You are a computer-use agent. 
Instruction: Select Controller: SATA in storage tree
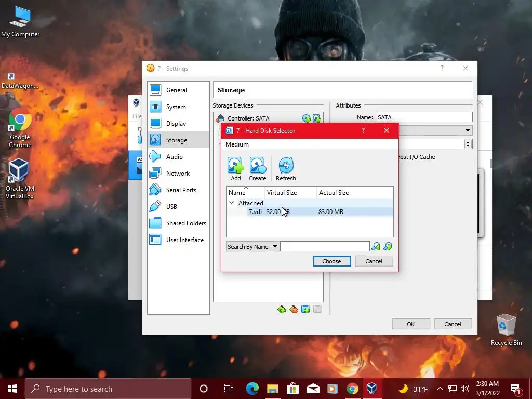(x=248, y=118)
